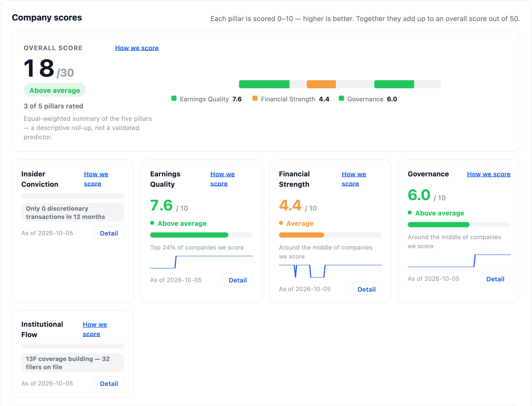Click the Insider Conviction card title
Viewport: 532px width, 406px height.
point(40,179)
